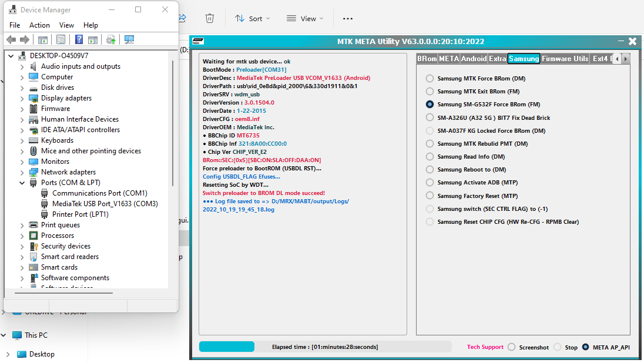
Task: Open the Tech Support link
Action: point(484,347)
